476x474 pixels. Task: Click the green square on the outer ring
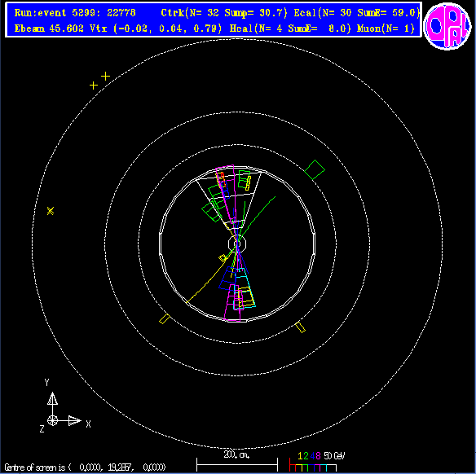click(x=315, y=170)
